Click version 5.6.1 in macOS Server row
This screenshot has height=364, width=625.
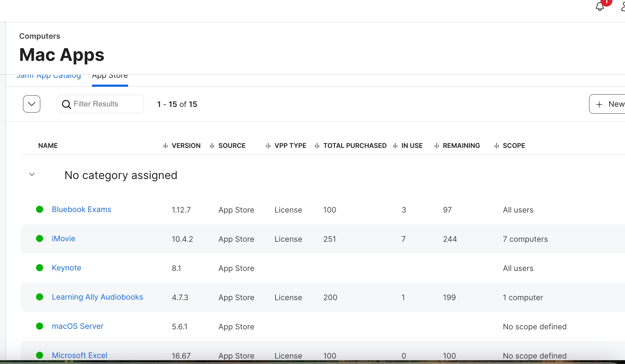pos(180,327)
